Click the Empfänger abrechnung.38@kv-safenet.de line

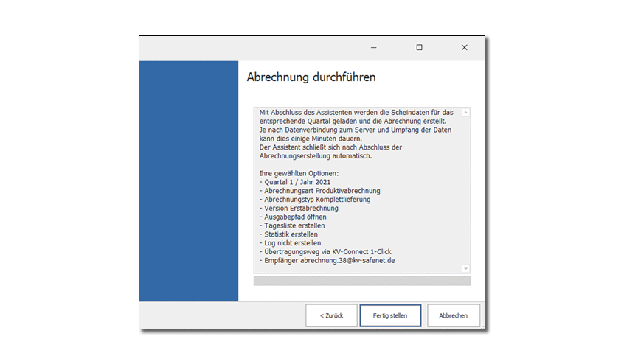pyautogui.click(x=327, y=261)
